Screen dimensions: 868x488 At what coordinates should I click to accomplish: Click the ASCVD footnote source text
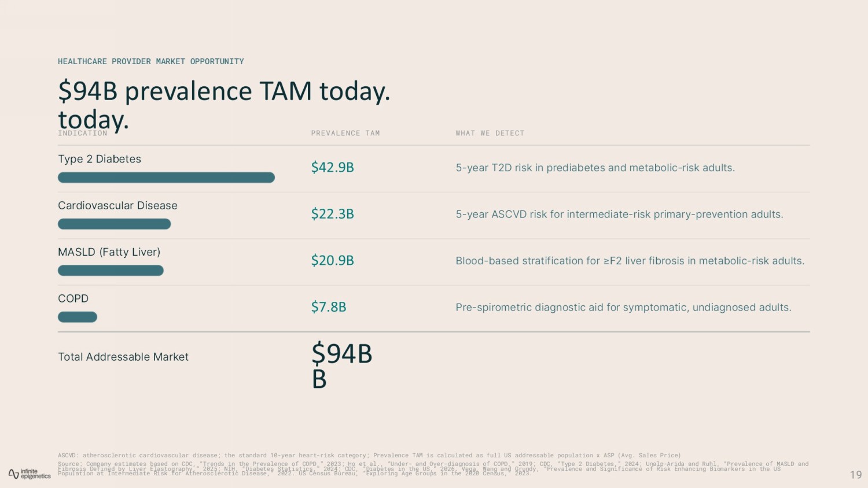pos(369,456)
